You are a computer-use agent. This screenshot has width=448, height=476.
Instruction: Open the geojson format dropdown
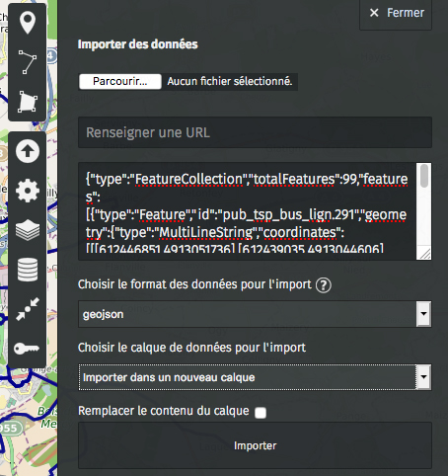tap(255, 314)
